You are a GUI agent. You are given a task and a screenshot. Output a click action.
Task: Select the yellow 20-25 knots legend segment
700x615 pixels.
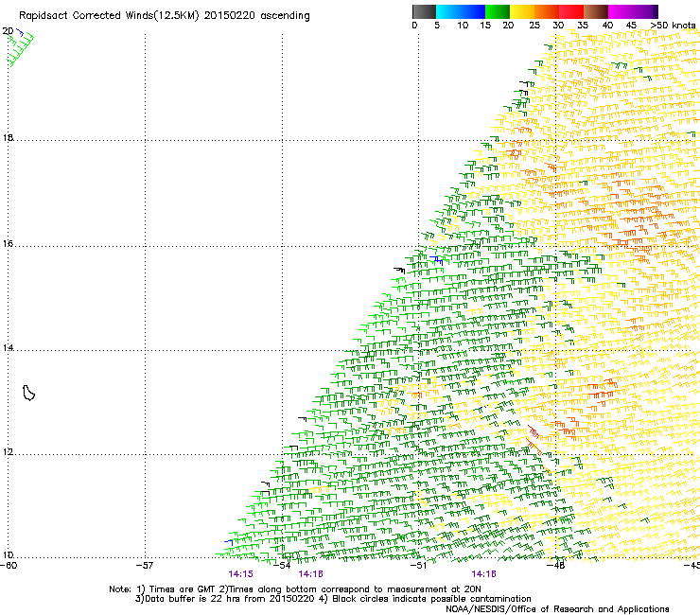522,11
